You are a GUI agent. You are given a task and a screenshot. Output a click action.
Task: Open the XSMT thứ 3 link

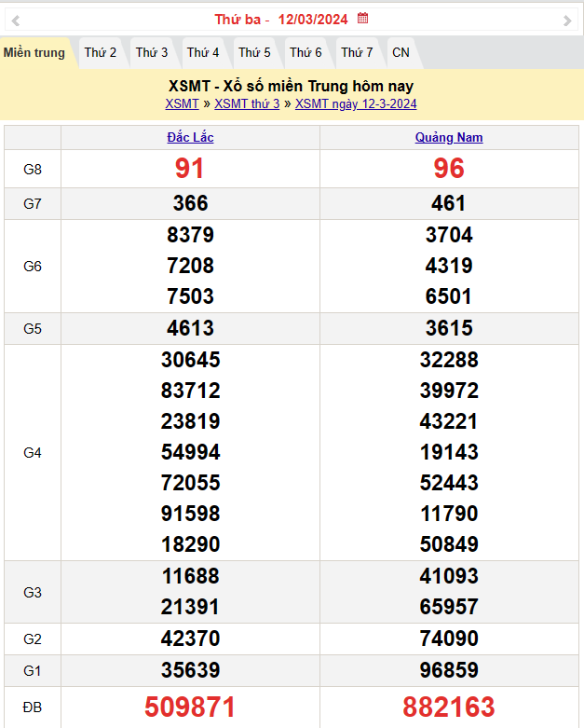tap(247, 104)
